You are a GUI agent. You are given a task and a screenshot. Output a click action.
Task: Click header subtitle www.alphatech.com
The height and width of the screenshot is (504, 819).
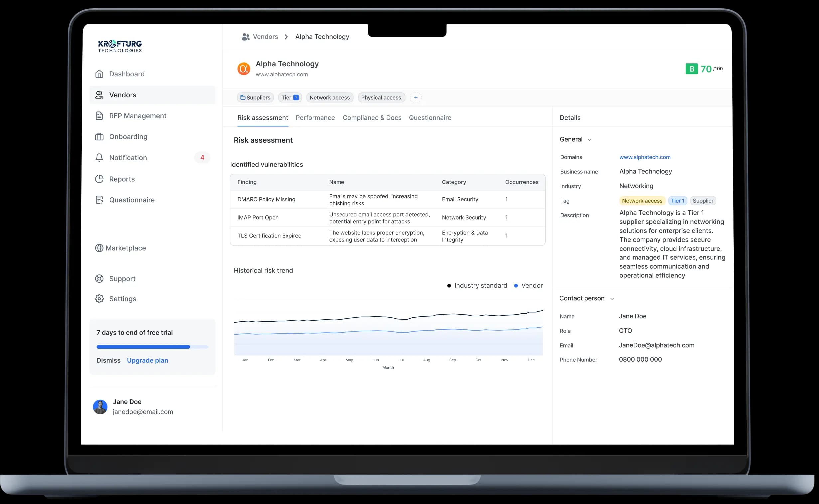coord(282,75)
